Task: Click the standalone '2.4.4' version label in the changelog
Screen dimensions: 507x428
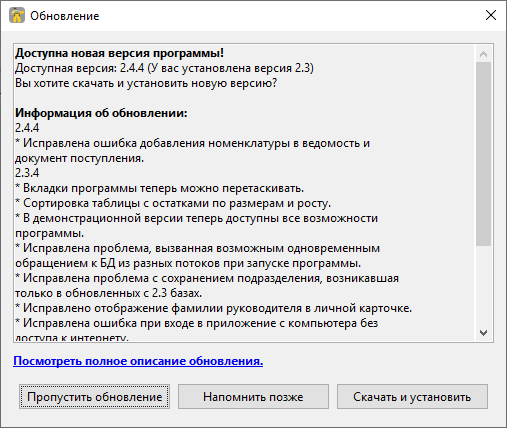Action: 27,128
